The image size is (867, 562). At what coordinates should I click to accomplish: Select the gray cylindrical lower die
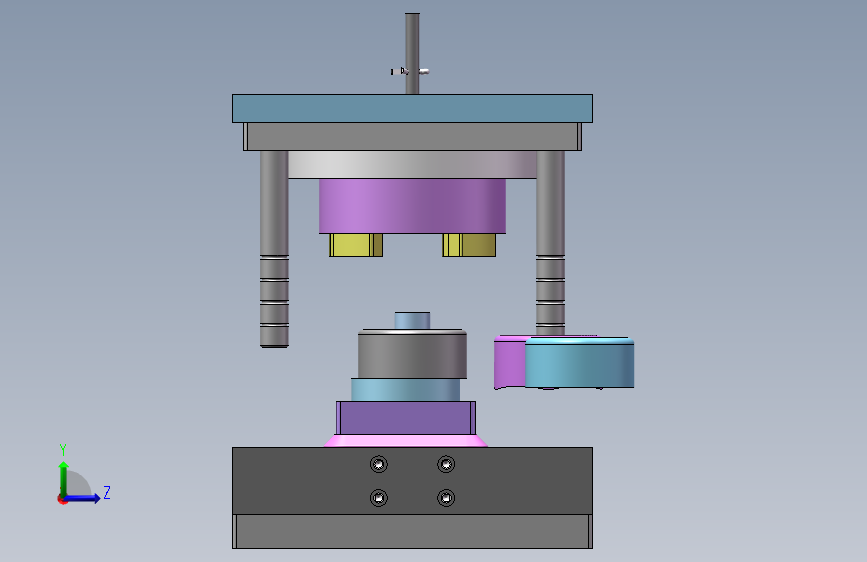tap(412, 354)
